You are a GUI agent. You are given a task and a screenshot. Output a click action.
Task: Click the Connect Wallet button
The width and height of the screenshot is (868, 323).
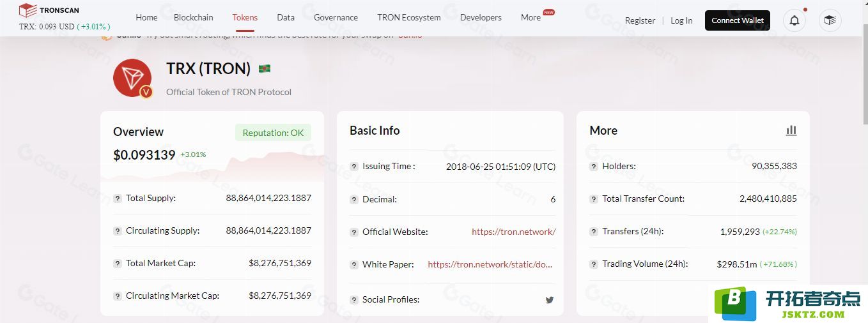click(x=738, y=20)
